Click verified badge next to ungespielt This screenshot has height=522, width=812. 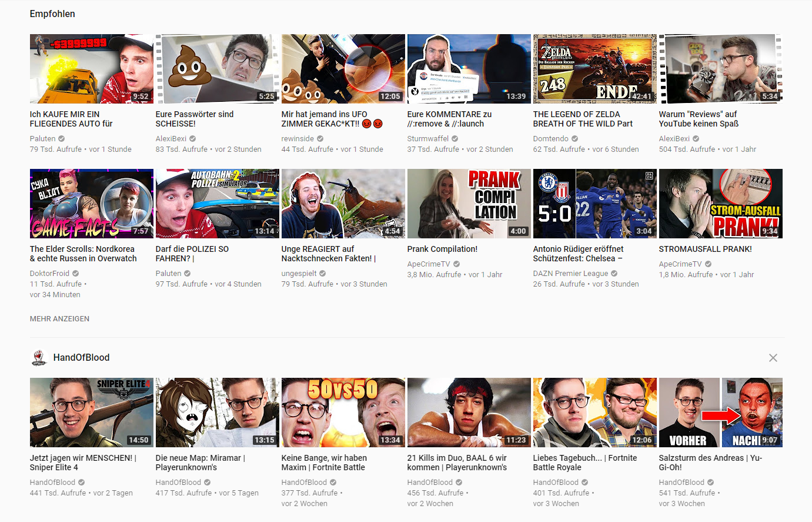point(322,274)
